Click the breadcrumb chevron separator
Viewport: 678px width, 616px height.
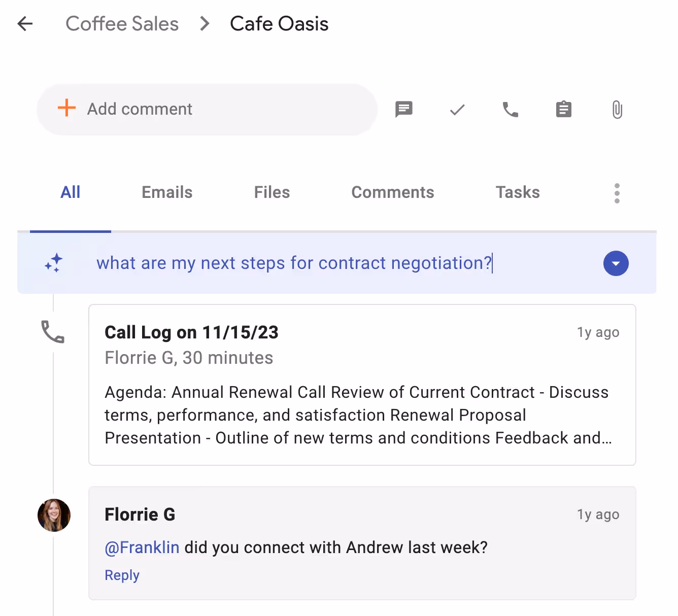tap(205, 24)
